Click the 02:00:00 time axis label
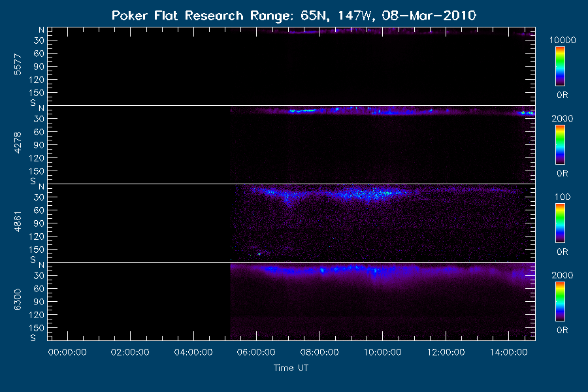 130,352
